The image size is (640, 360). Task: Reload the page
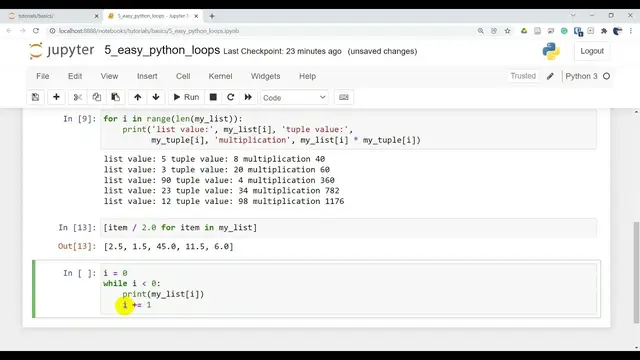36,31
